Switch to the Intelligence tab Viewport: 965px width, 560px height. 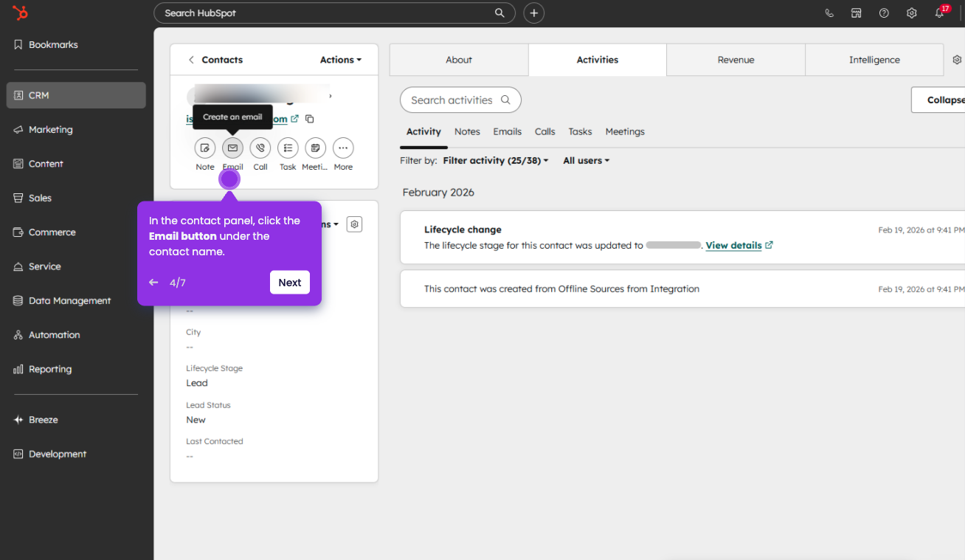pyautogui.click(x=874, y=60)
